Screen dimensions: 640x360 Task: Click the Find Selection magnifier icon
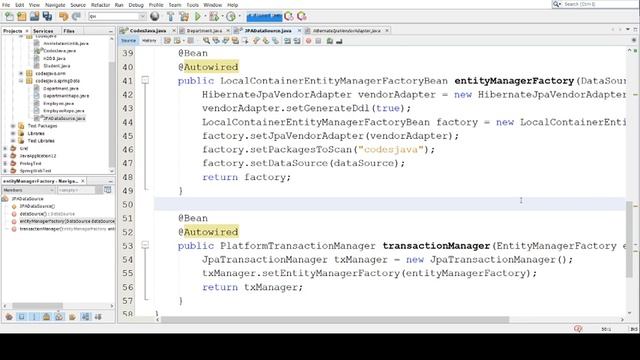point(207,41)
